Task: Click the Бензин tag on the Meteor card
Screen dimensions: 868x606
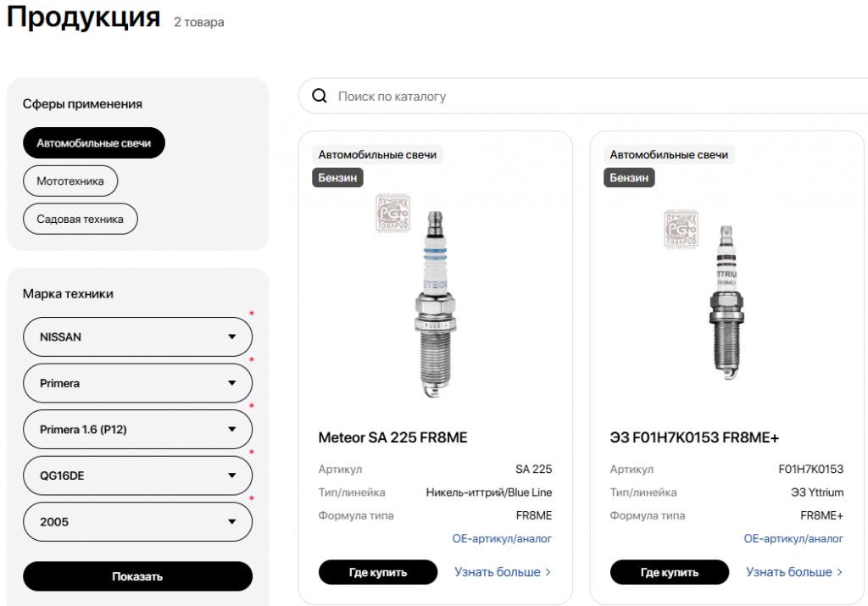Action: click(337, 178)
